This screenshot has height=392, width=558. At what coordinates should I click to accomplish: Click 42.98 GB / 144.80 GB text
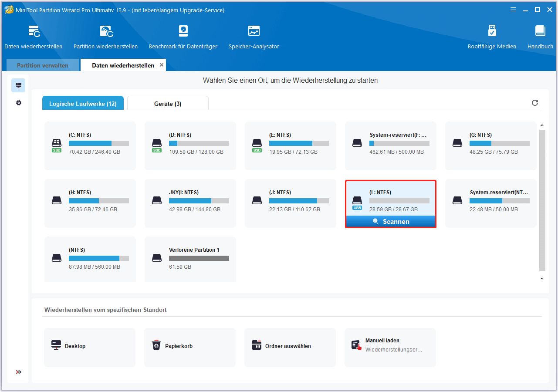pyautogui.click(x=195, y=210)
